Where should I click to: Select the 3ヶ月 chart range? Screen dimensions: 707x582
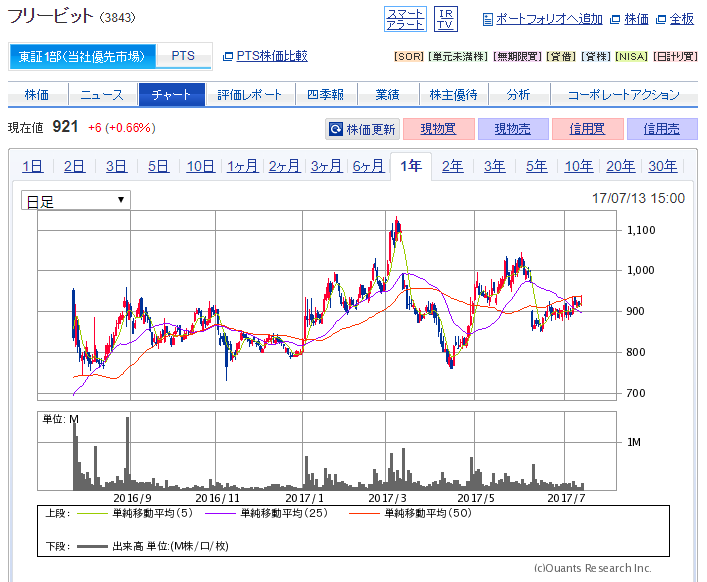326,166
